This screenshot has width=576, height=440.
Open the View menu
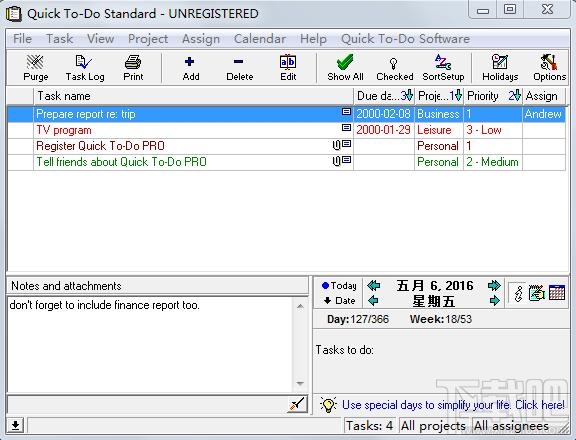point(100,39)
